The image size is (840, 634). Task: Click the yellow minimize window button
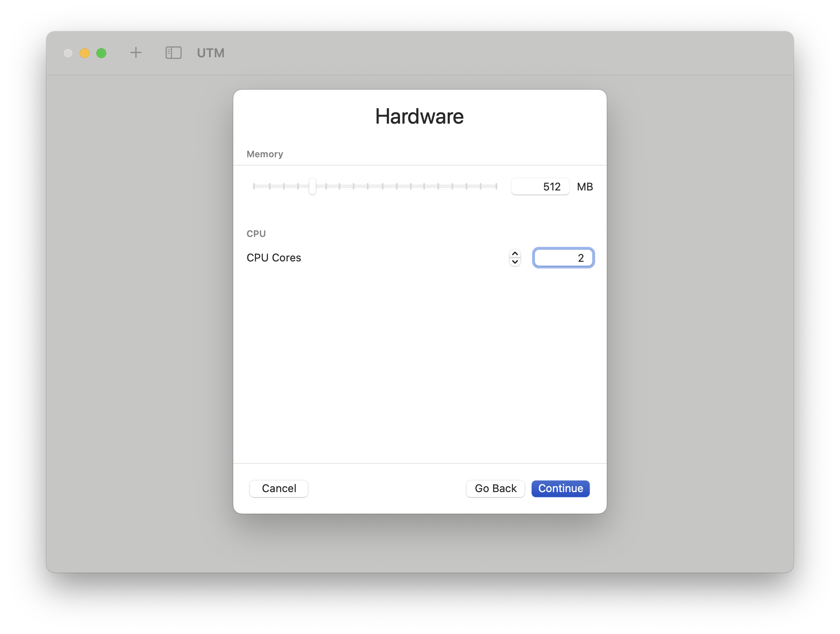click(x=85, y=53)
